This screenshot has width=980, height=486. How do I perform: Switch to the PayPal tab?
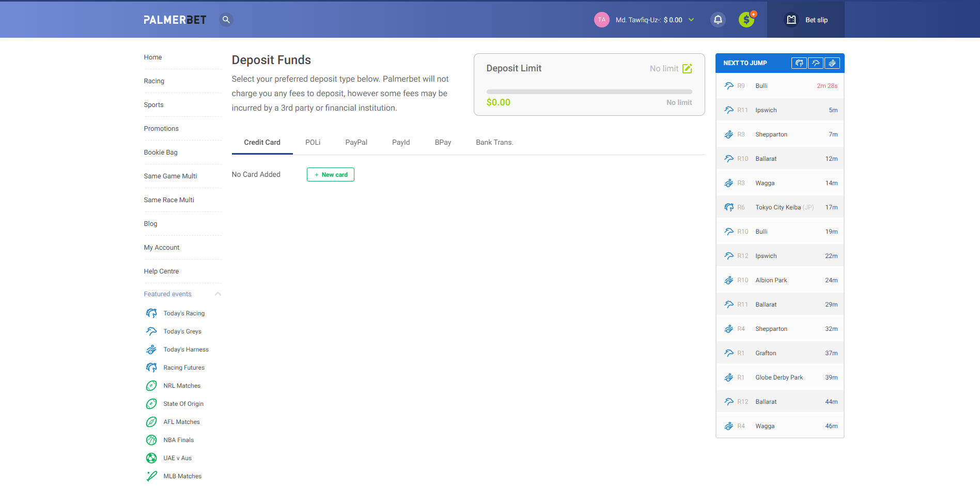pyautogui.click(x=356, y=142)
